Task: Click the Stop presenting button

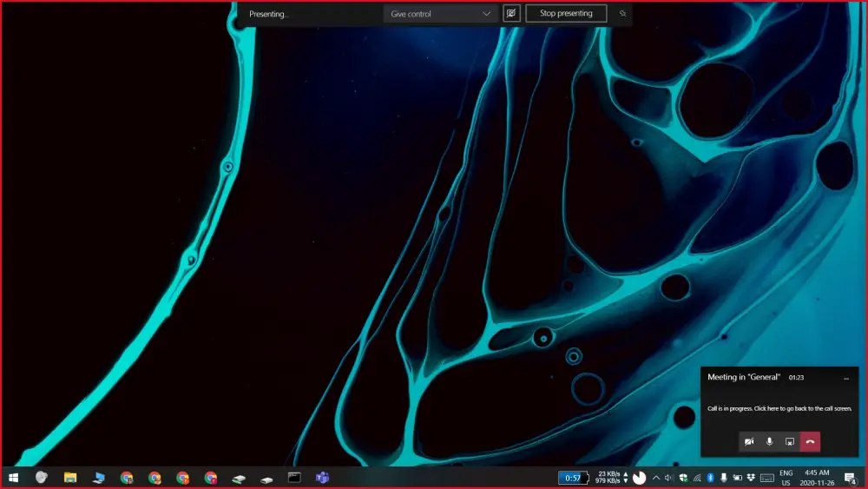Action: coord(566,13)
